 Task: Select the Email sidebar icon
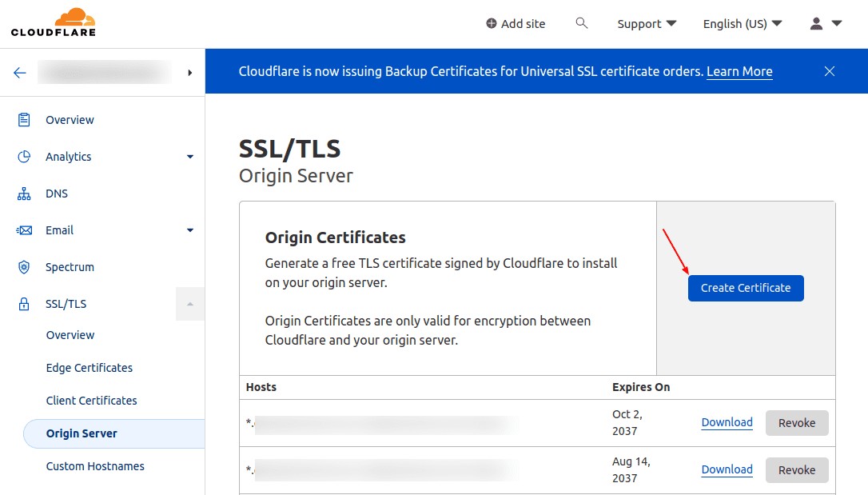click(25, 230)
